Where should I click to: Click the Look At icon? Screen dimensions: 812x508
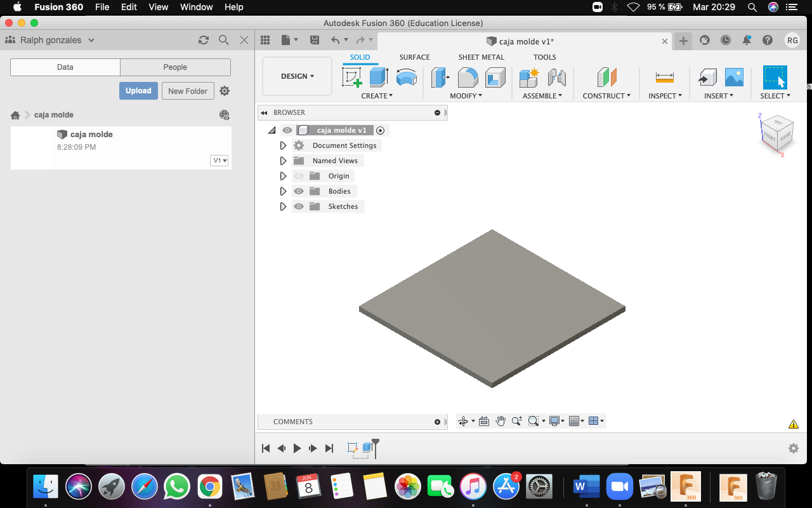click(484, 421)
